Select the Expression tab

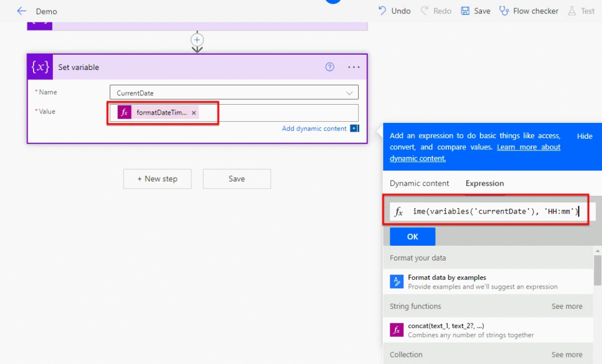tap(484, 183)
